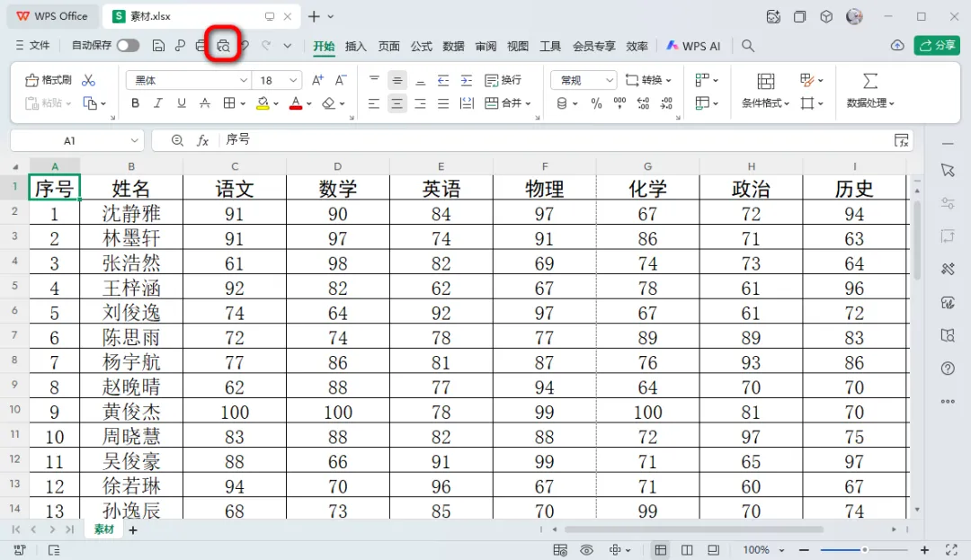
Task: Open number format dropdown (常规)
Action: point(610,80)
